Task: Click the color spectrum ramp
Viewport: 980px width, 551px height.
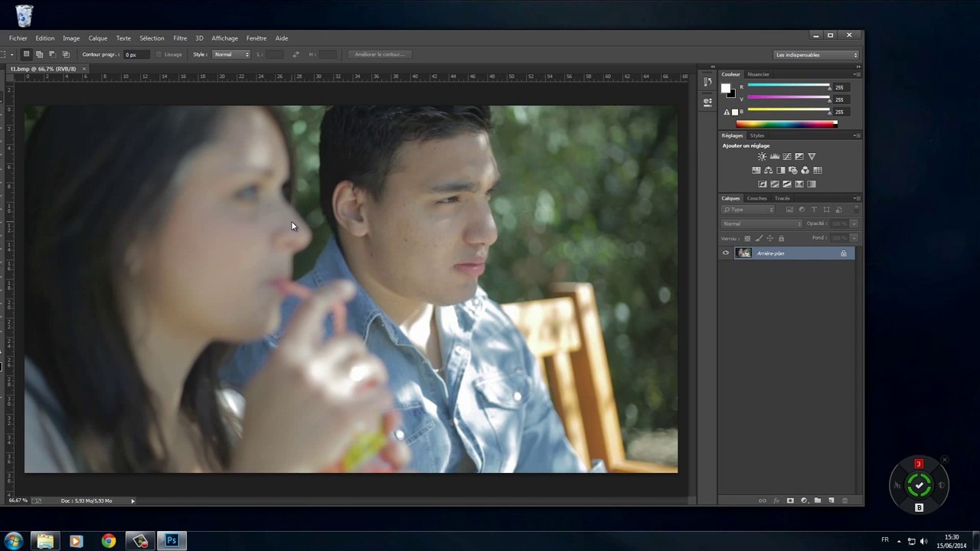Action: (x=786, y=124)
